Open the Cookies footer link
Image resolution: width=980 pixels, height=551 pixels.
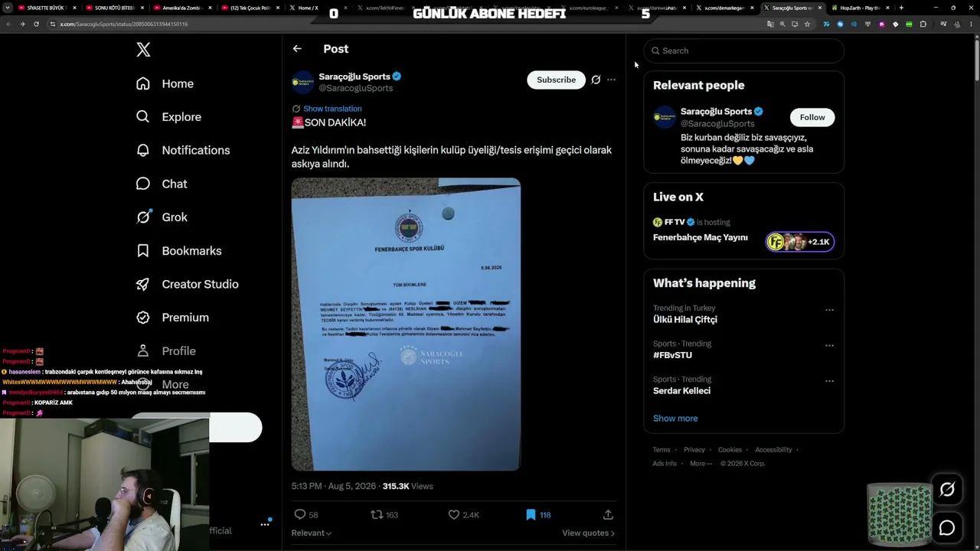tap(730, 450)
